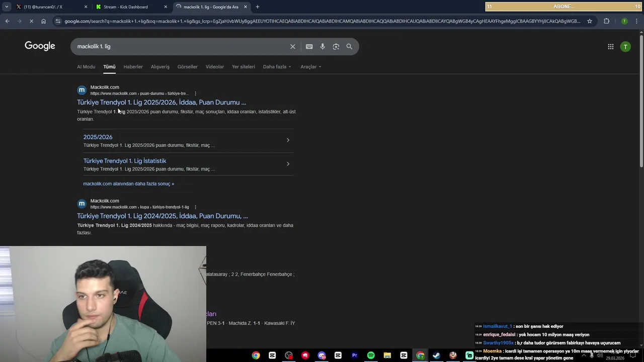Image resolution: width=644 pixels, height=362 pixels.
Task: Open Türkiye Trendyol 1. Lig 2025/2026 result
Action: 162,102
